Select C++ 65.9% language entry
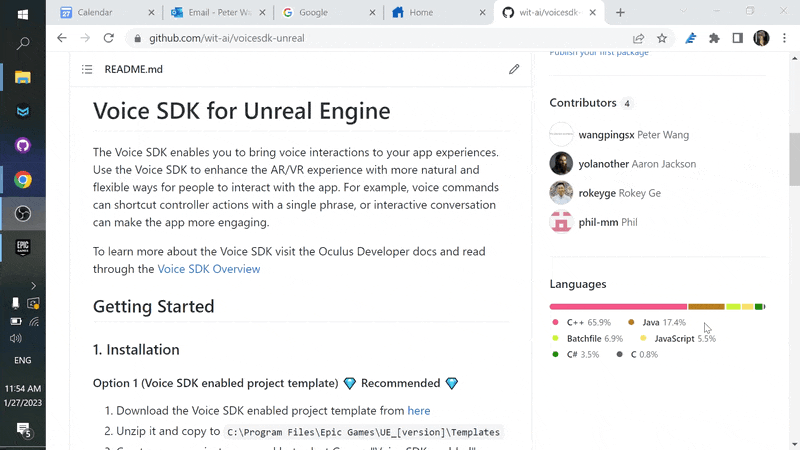The height and width of the screenshot is (450, 800). [582, 322]
